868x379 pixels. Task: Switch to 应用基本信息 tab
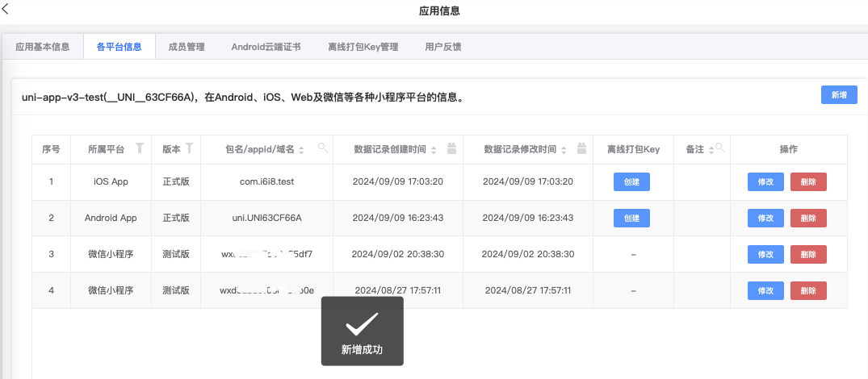[x=43, y=47]
